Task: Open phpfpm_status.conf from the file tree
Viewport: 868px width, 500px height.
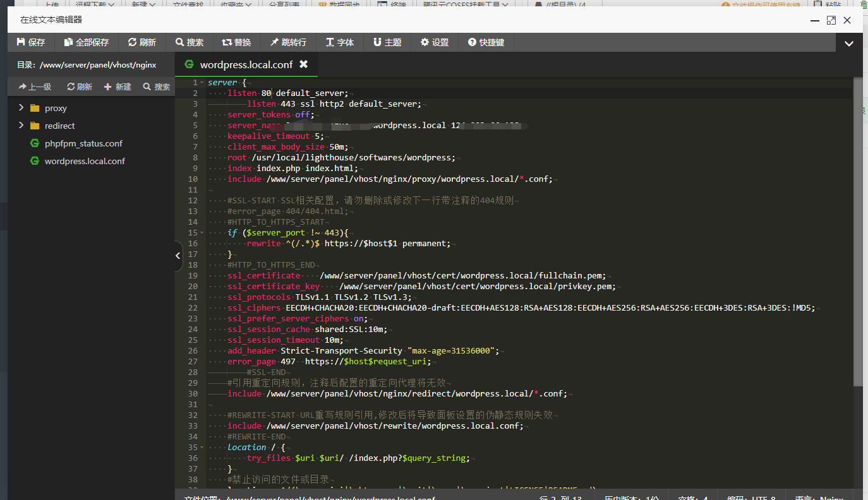Action: (83, 143)
